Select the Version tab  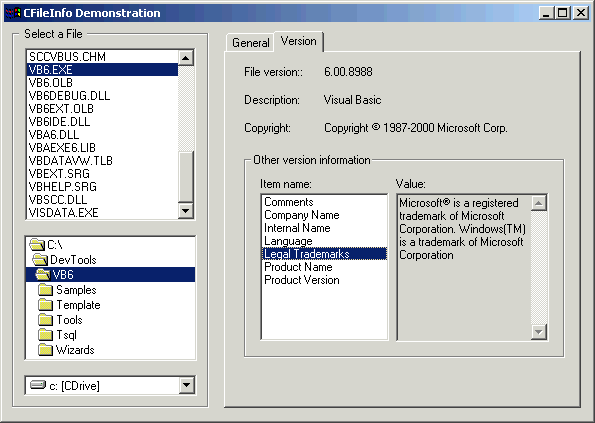[x=299, y=41]
